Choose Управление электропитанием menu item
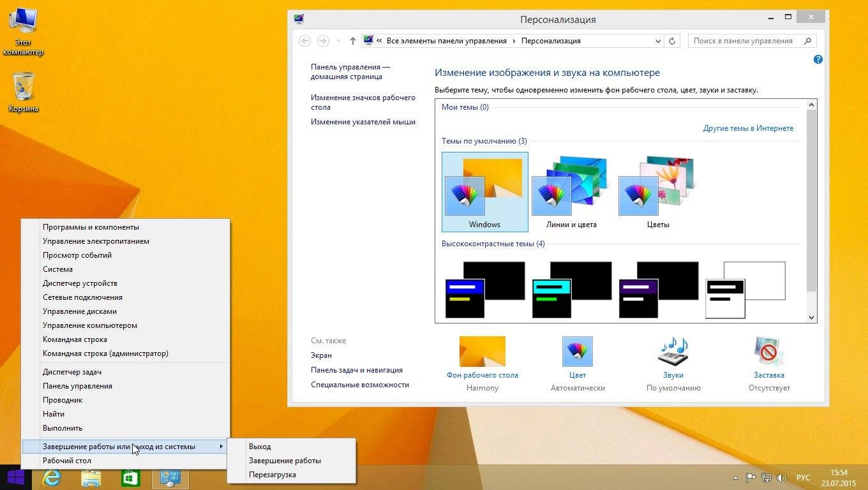The height and width of the screenshot is (490, 868). pos(126,241)
